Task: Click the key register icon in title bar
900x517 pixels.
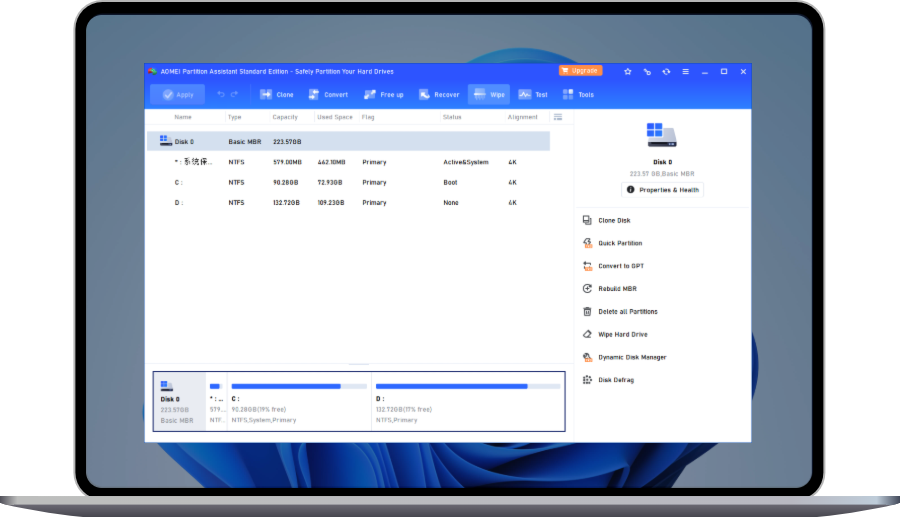Action: (x=647, y=72)
